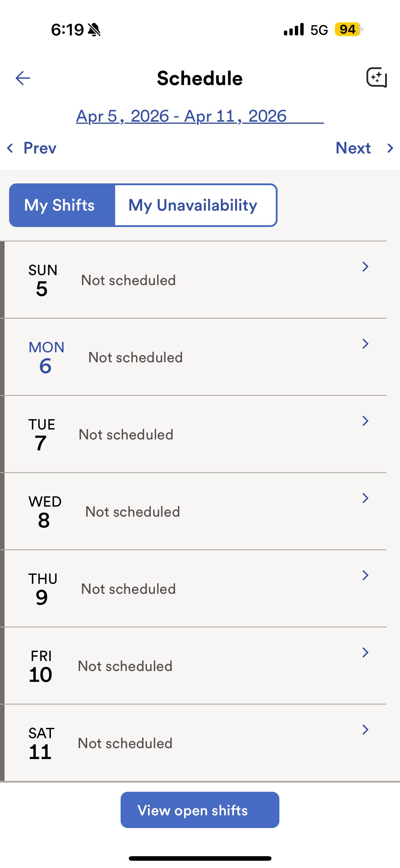This screenshot has width=400, height=868.
Task: Open the AI assistant sparkle chat icon
Action: pos(376,77)
